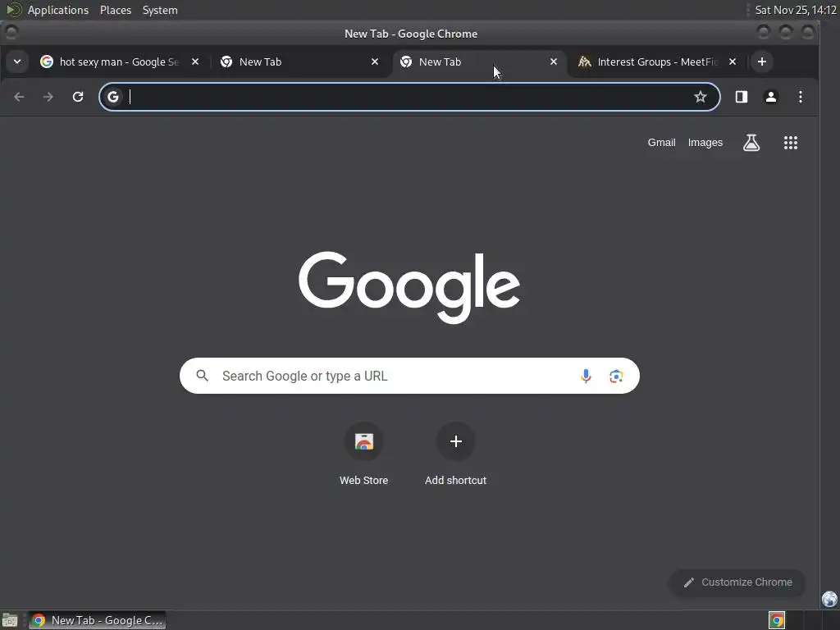This screenshot has height=630, width=840.
Task: Open Google apps grid
Action: click(x=791, y=143)
